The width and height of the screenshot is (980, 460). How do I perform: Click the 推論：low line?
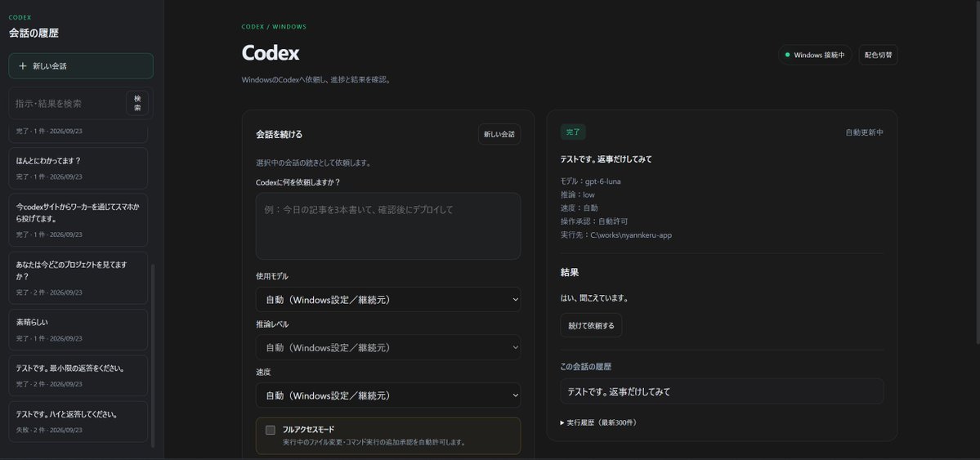577,194
